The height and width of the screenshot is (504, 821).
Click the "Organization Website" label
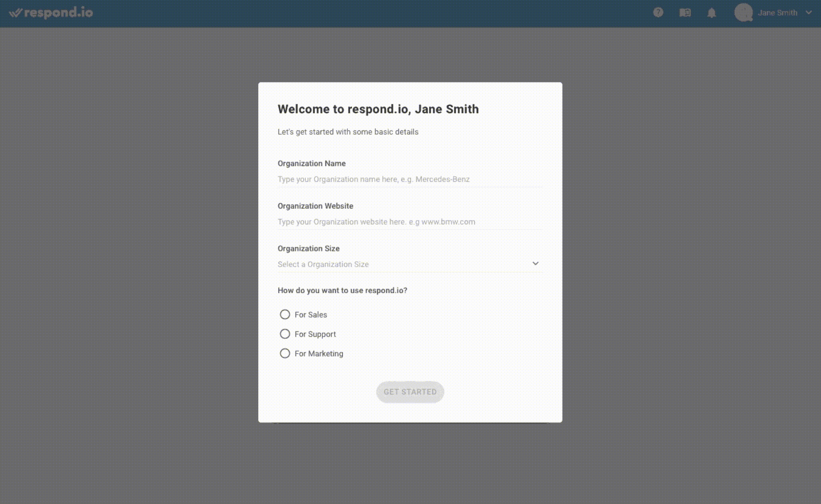[315, 206]
